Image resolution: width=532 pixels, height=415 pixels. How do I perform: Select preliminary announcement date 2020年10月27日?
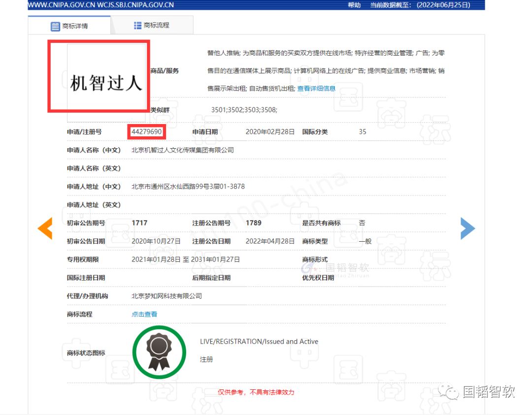[156, 241]
